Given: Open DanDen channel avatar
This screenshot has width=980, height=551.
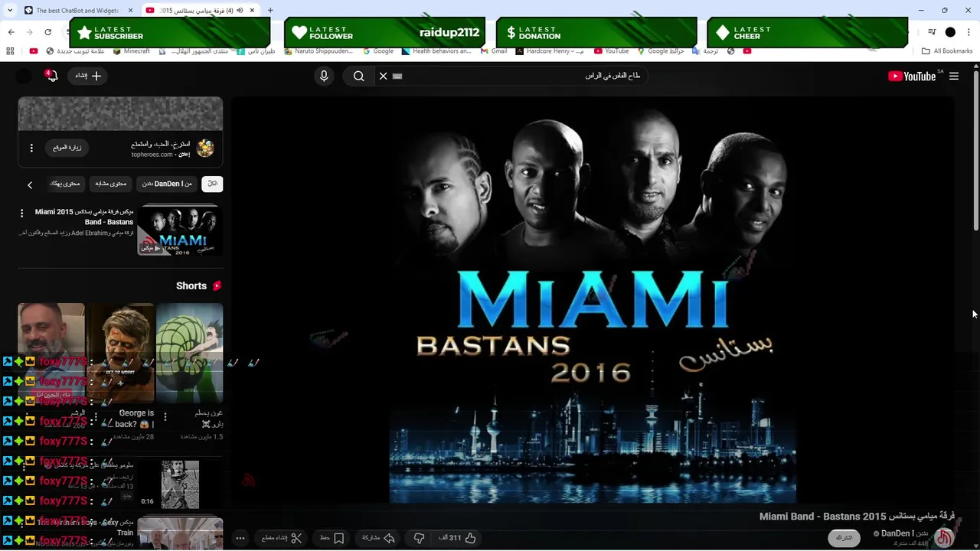Looking at the screenshot, I should 944,537.
